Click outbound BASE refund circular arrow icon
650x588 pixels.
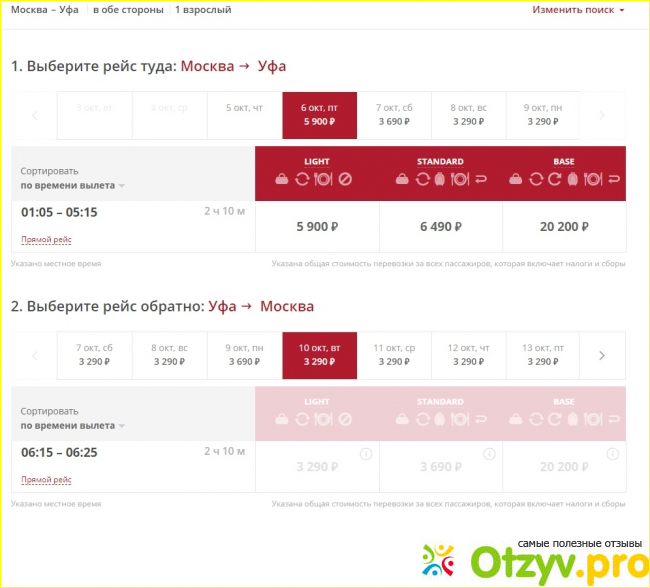555,179
